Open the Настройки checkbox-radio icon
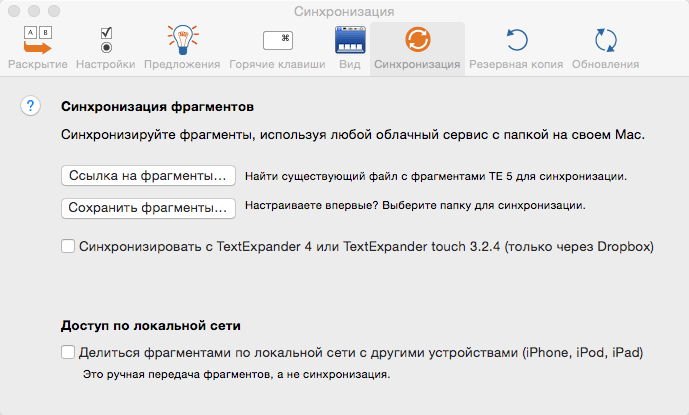Viewport: 689px width, 415px height. pos(106,40)
